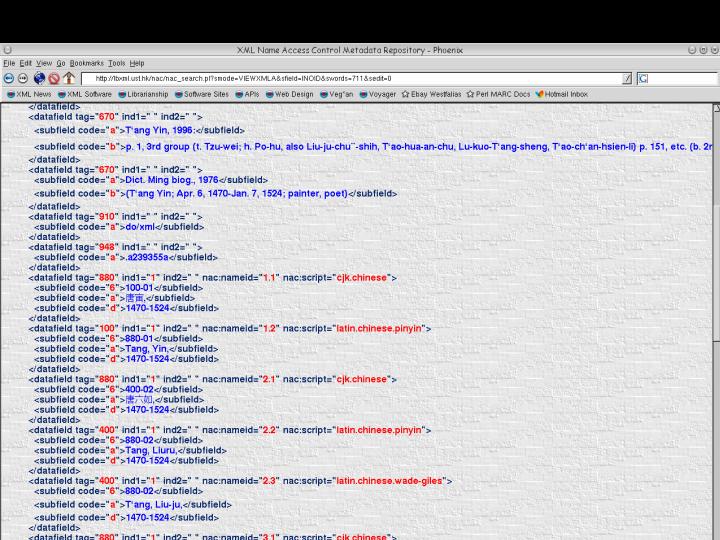720x540 pixels.
Task: Click the Back navigation arrow
Action: 9,78
